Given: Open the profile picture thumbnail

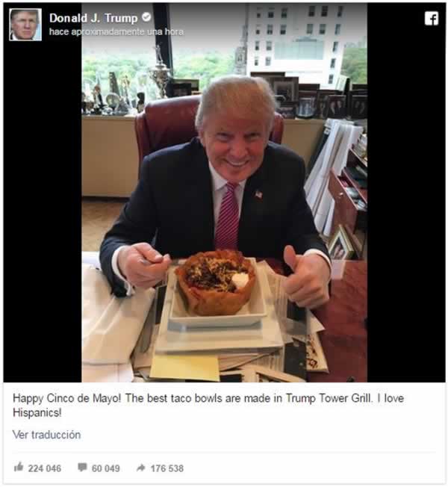Looking at the screenshot, I should tap(25, 25).
